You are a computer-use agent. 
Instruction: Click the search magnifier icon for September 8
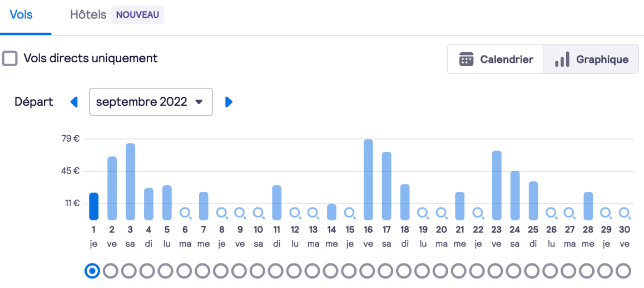coord(222,212)
